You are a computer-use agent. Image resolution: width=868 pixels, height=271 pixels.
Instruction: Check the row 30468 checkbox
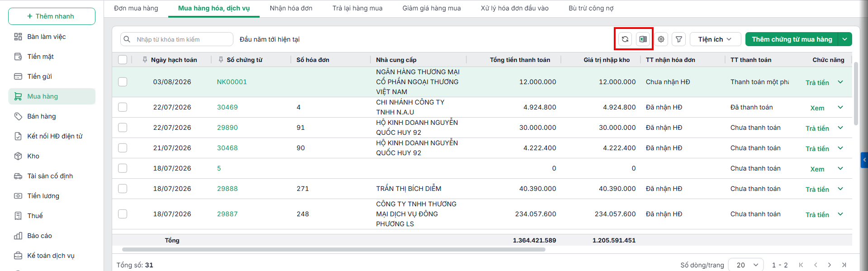tap(123, 148)
